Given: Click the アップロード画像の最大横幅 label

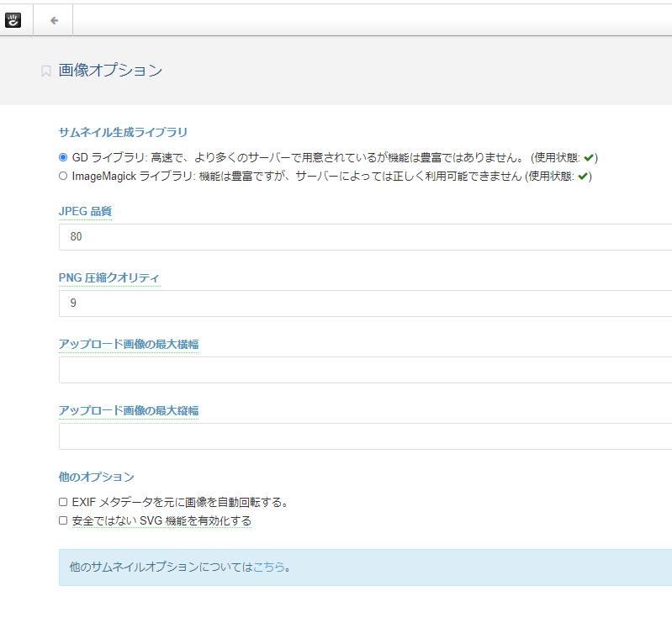Looking at the screenshot, I should click(129, 344).
